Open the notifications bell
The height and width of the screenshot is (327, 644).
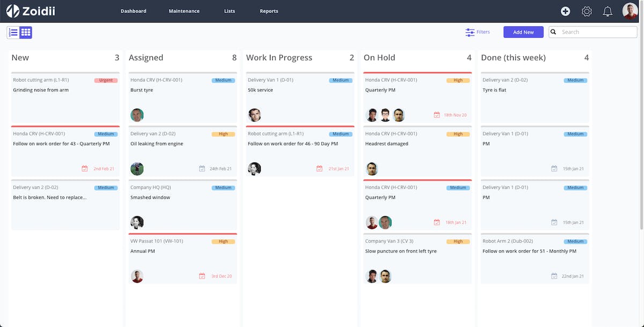point(607,11)
